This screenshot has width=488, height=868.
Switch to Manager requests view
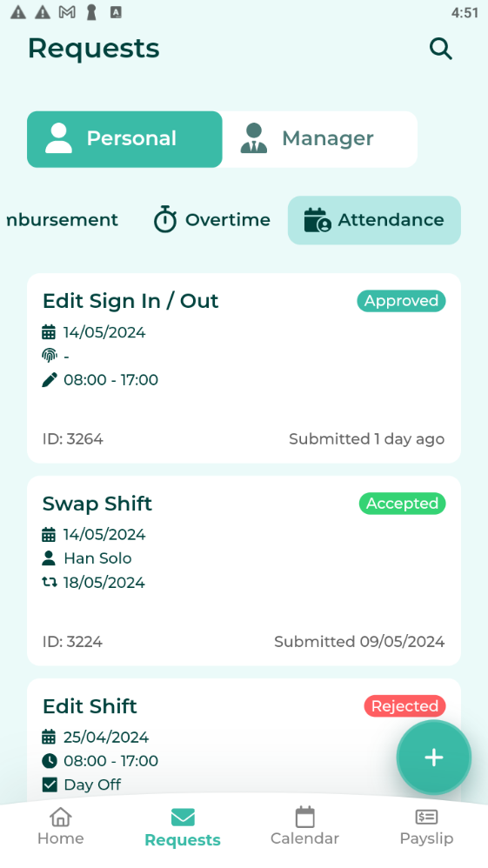[x=319, y=139]
